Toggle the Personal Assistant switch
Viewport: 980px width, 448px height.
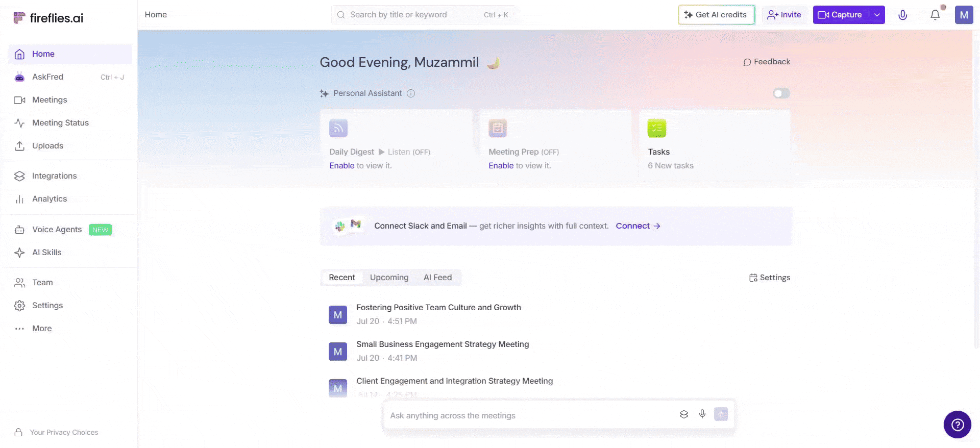[781, 93]
